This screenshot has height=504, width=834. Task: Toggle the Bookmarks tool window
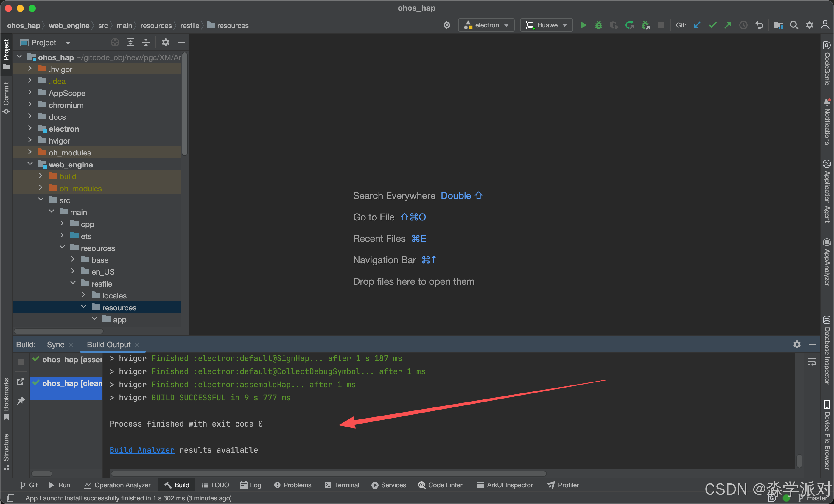(x=6, y=399)
